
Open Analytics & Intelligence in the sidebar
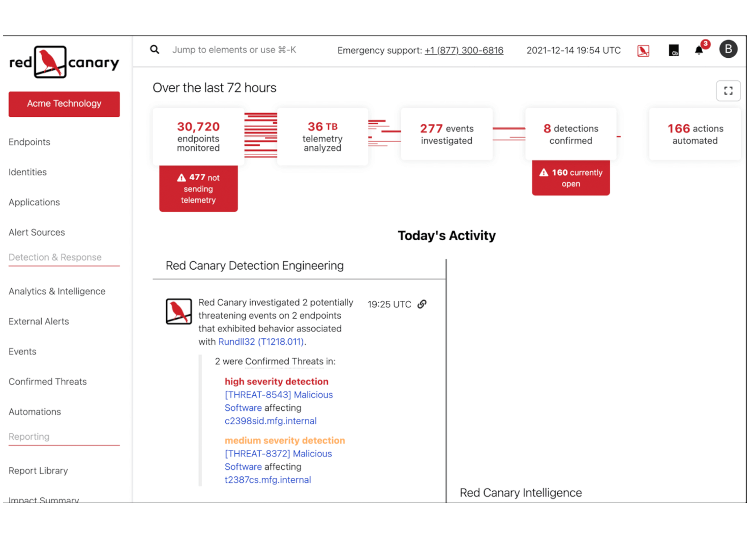tap(57, 291)
